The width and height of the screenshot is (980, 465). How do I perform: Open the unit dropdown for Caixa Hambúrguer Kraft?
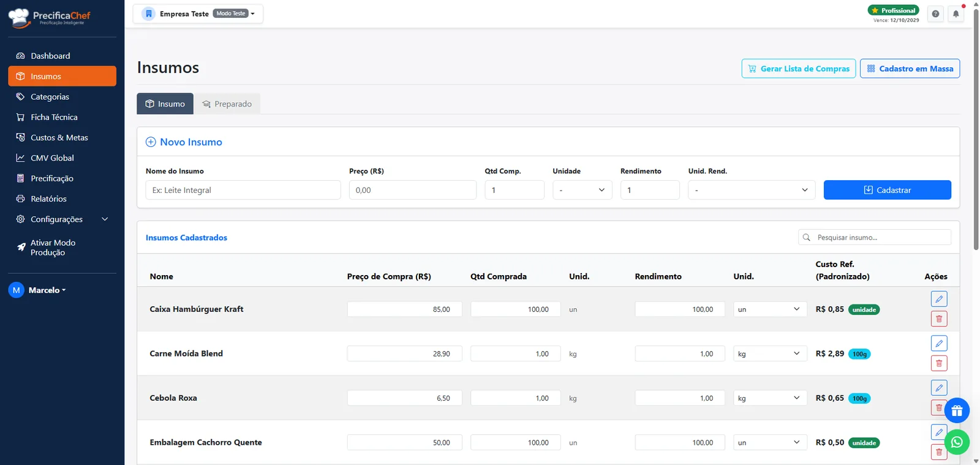[770, 309]
